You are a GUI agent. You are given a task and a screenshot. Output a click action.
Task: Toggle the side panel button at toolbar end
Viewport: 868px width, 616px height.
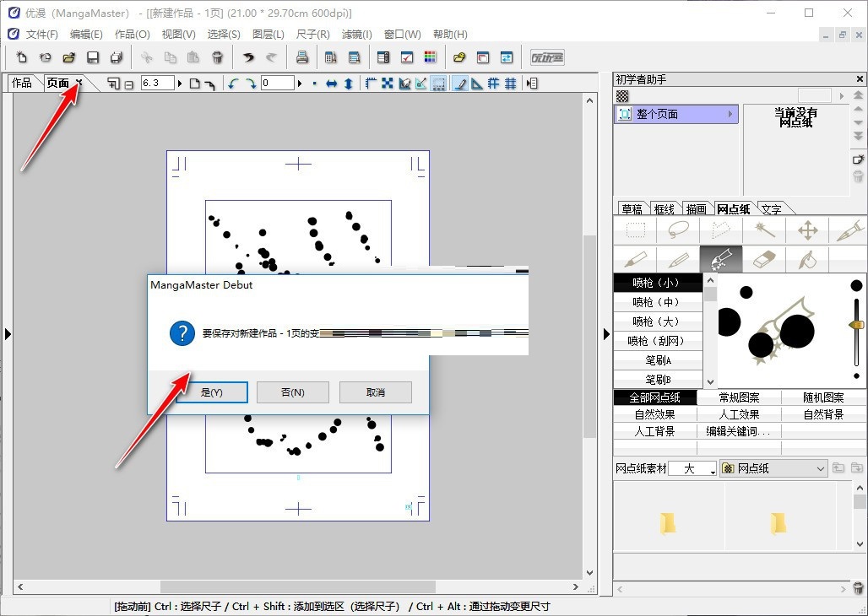click(532, 84)
